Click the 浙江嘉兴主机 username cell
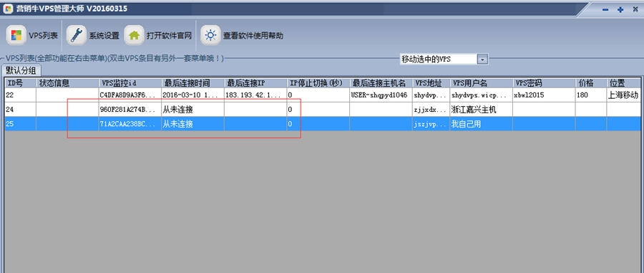This screenshot has width=644, height=273. (x=481, y=110)
